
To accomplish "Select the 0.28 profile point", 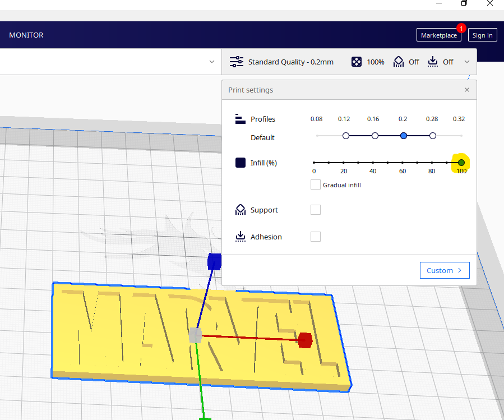I will [433, 136].
